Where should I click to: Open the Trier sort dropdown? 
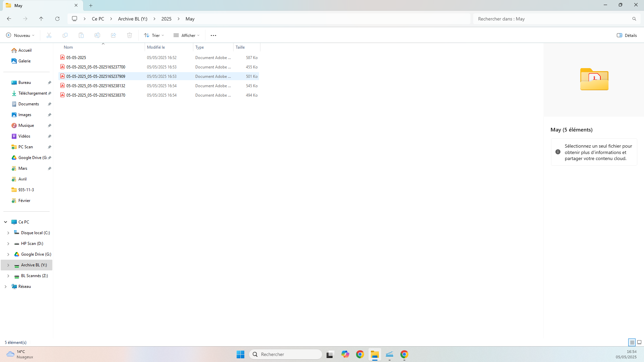click(154, 35)
